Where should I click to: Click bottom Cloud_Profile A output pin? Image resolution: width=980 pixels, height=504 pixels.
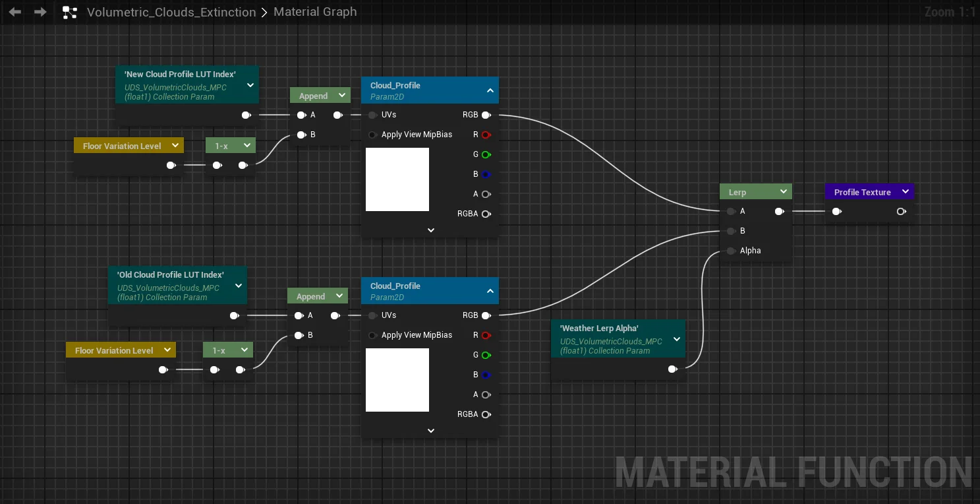click(x=486, y=394)
